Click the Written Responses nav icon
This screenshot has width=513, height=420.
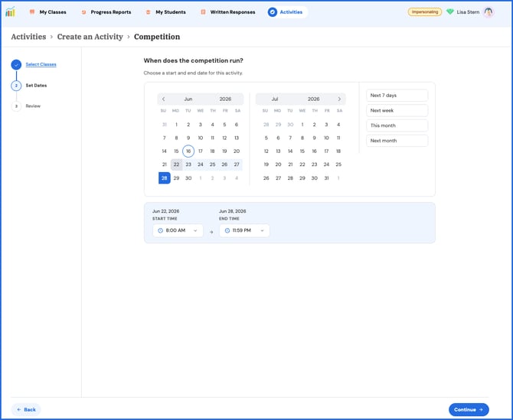pos(203,12)
